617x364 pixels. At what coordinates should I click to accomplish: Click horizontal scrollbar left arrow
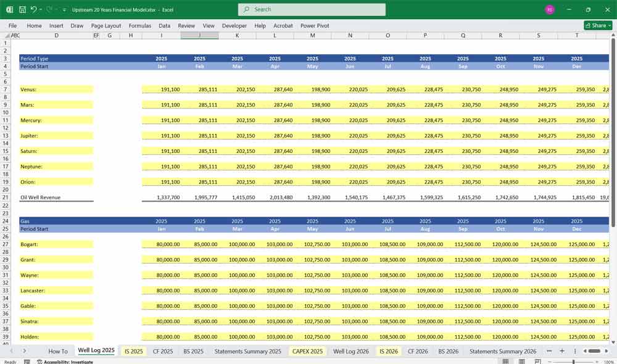click(x=585, y=350)
